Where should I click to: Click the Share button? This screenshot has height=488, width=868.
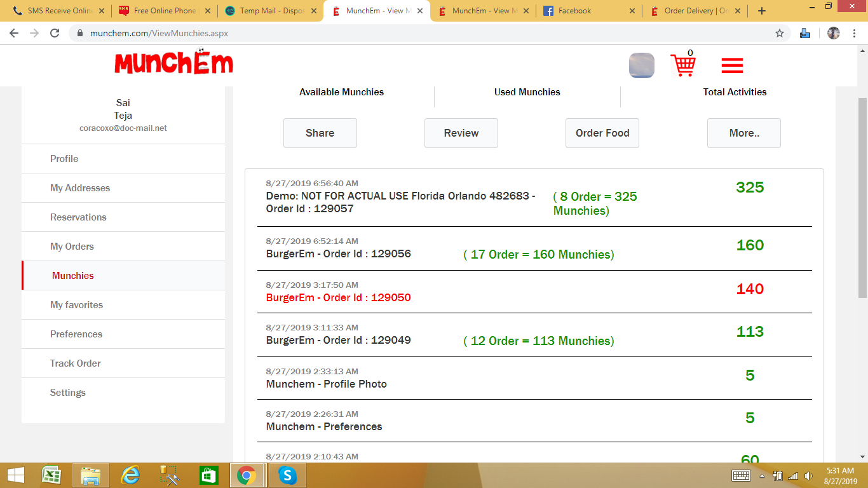tap(320, 133)
